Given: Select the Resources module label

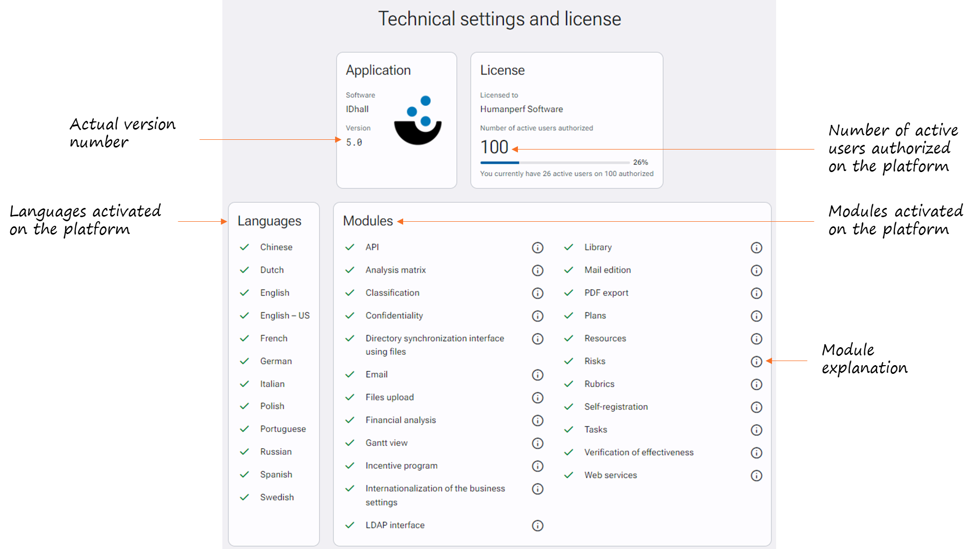Looking at the screenshot, I should pos(605,339).
